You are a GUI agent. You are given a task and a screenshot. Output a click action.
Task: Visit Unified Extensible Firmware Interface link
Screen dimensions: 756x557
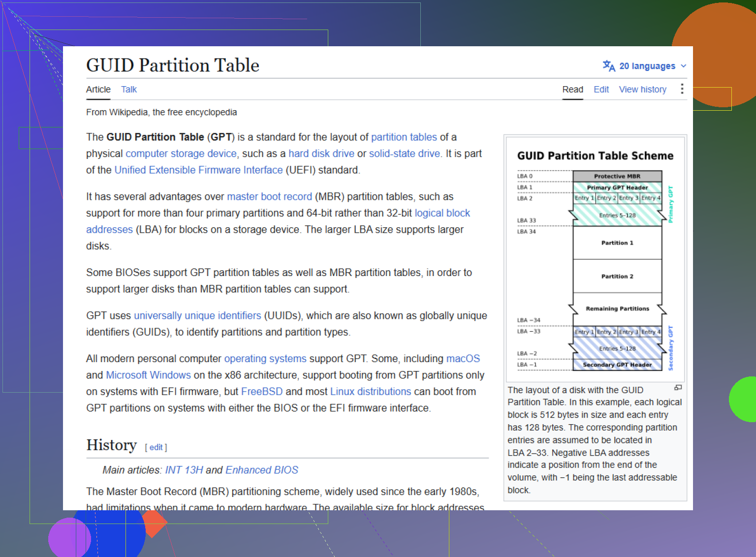[199, 170]
